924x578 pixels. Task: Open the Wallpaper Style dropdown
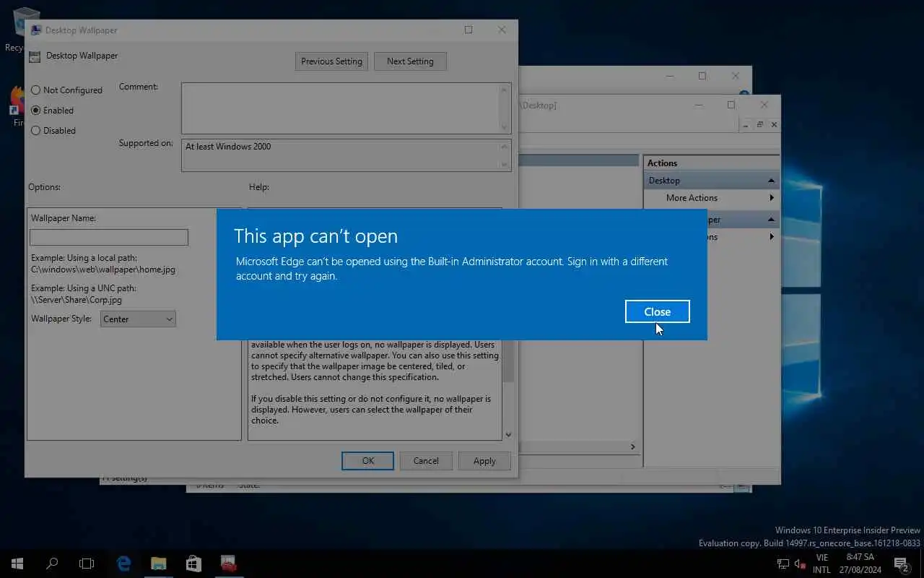138,319
